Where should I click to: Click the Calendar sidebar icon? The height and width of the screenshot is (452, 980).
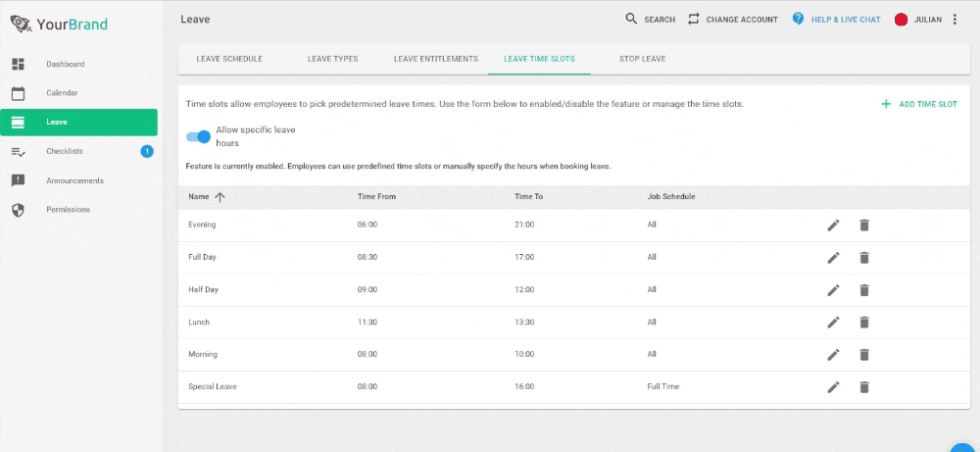click(x=18, y=93)
